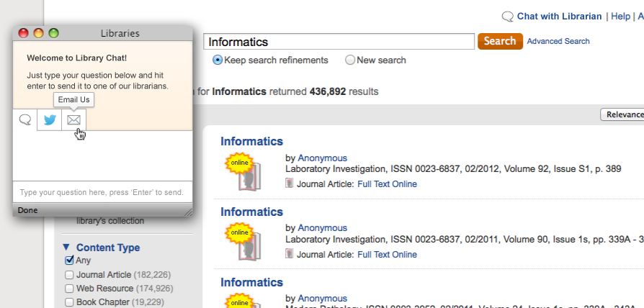
Task: Open the chat bubble tab in Libraries
Action: pos(25,119)
